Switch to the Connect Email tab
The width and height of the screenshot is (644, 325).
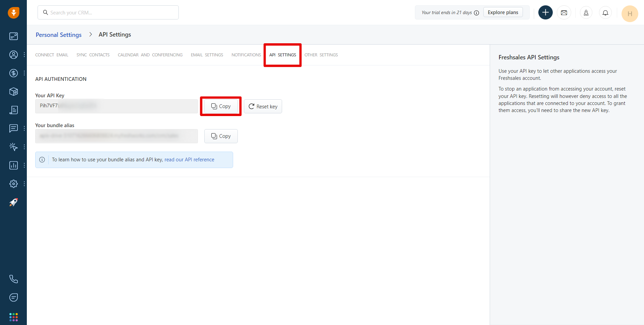pyautogui.click(x=52, y=55)
